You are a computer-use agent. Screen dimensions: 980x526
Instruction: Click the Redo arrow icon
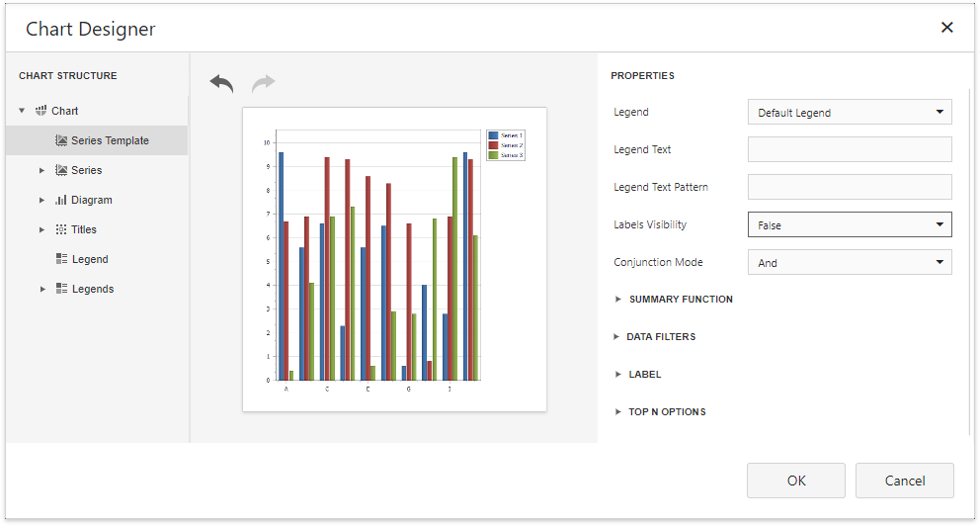click(x=263, y=84)
